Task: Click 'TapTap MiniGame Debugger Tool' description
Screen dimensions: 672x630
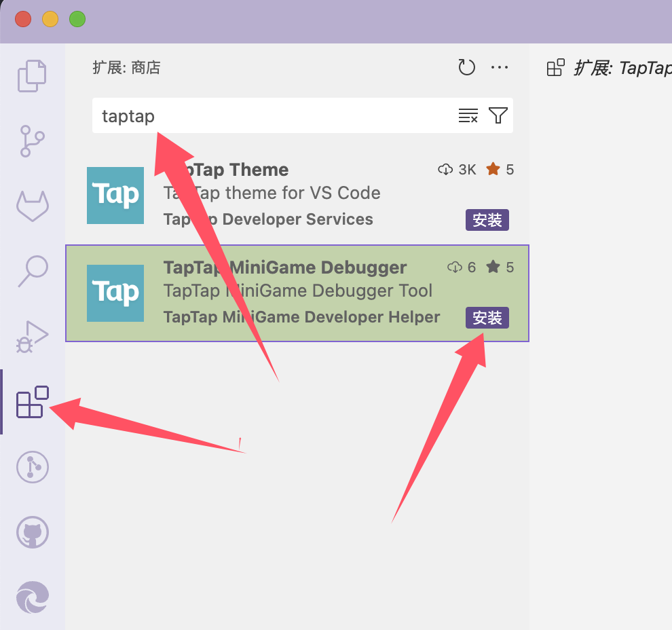Action: [298, 291]
